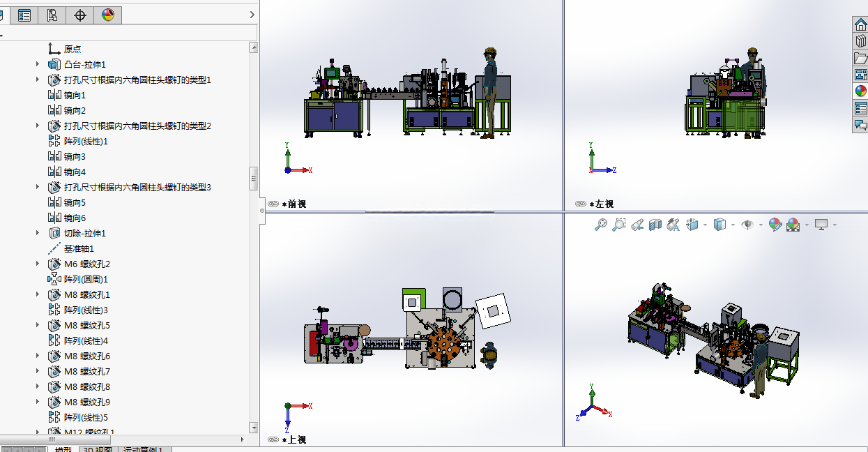Click the Previous View icon

(x=637, y=225)
